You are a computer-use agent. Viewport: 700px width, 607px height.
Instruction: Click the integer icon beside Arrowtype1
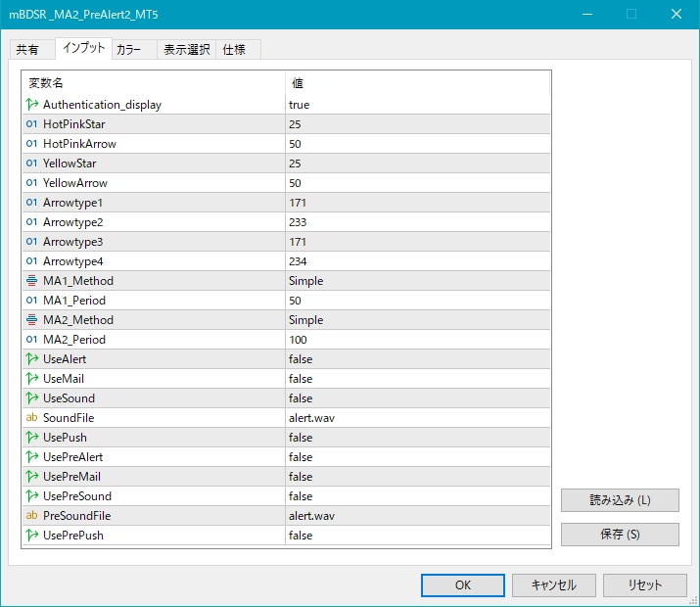click(32, 203)
